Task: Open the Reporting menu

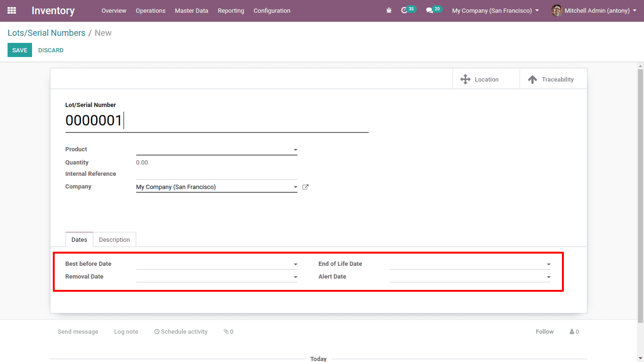Action: 231,10
